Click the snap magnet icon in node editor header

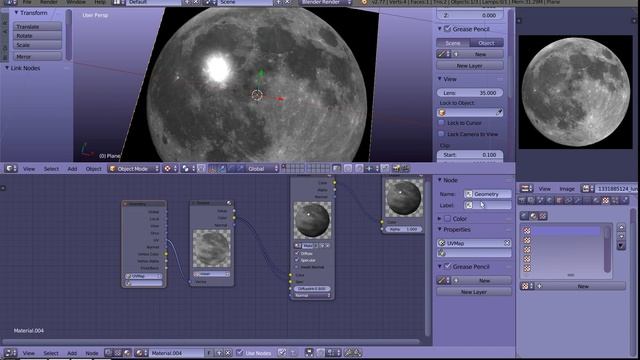pos(320,353)
